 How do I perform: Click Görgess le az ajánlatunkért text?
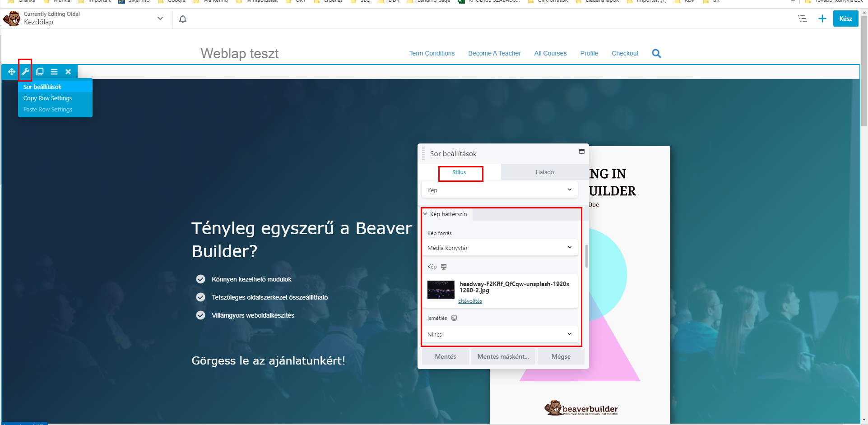[268, 360]
